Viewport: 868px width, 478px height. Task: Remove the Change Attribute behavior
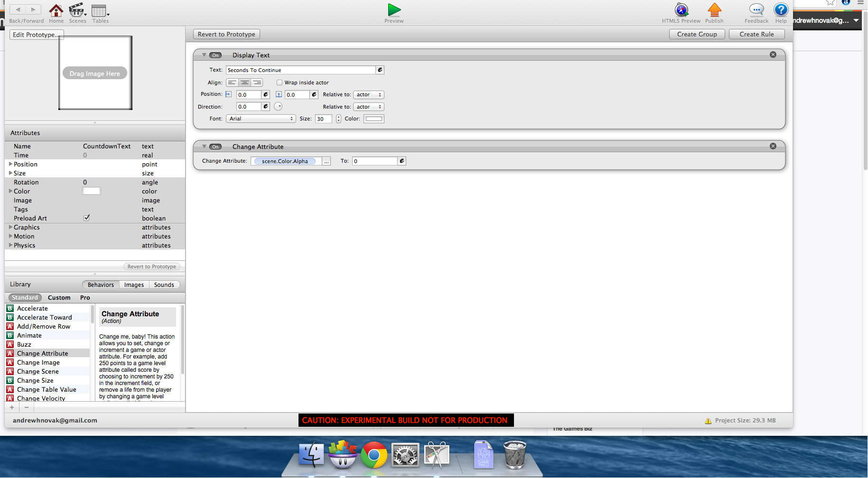tap(773, 146)
